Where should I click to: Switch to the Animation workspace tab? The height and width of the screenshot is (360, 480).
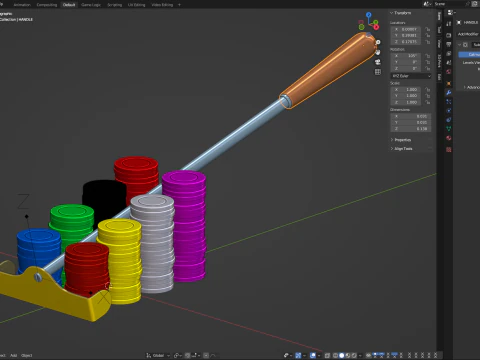pyautogui.click(x=22, y=5)
